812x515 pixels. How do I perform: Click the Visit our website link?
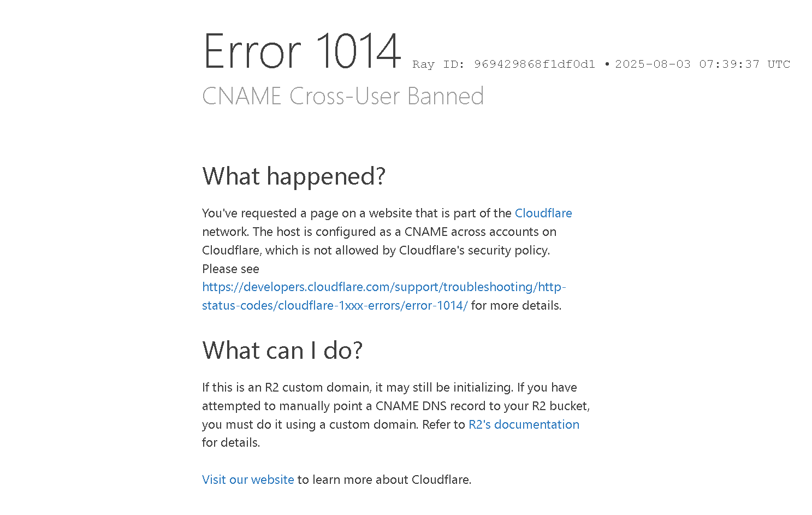point(248,480)
